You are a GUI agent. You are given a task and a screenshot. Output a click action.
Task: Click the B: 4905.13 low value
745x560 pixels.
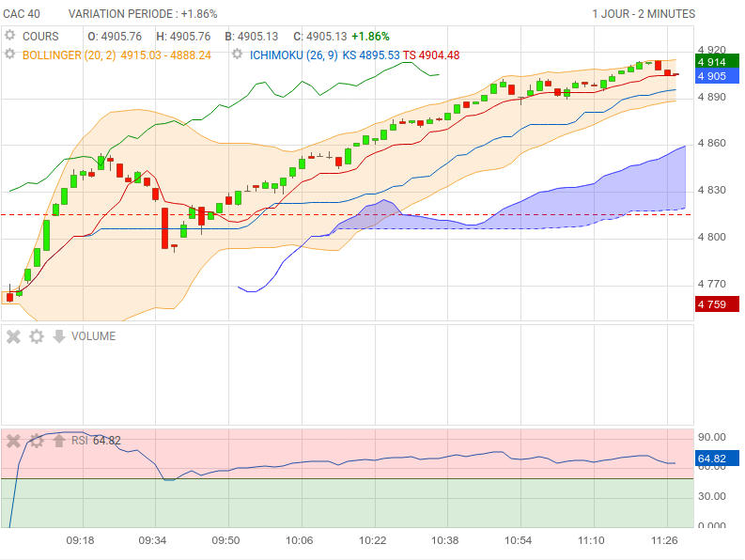coord(252,37)
